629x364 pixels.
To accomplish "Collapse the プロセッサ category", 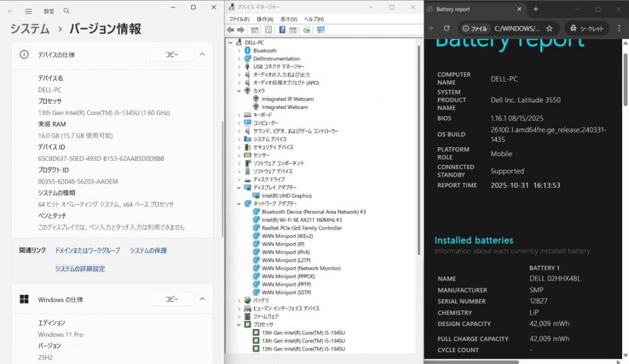I will coord(239,324).
